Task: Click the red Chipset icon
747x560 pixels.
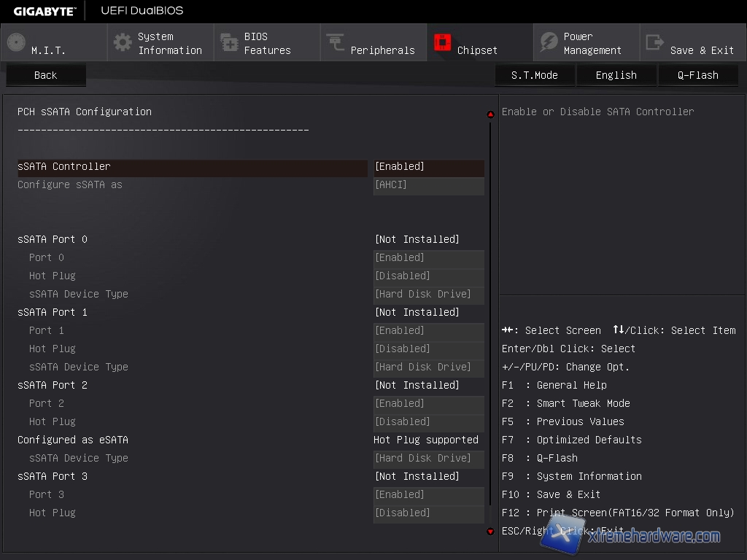Action: pos(442,42)
